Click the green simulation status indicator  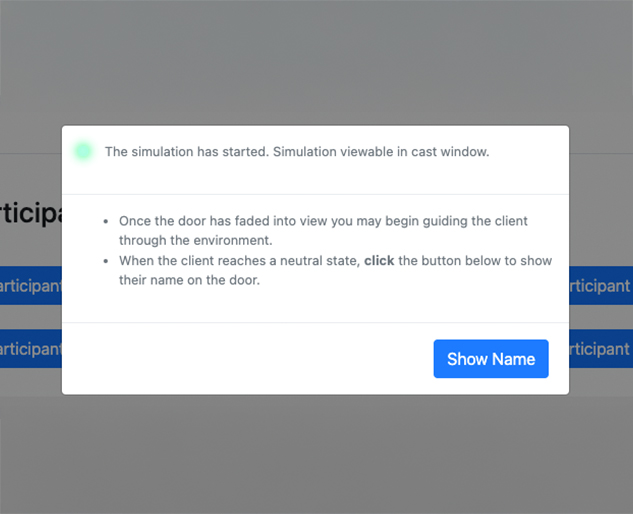coord(83,151)
